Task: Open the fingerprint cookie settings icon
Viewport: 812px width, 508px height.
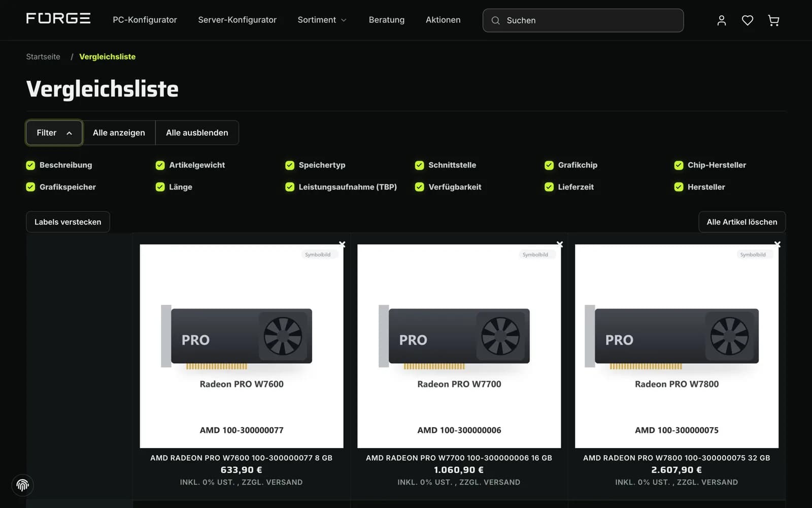Action: click(22, 485)
